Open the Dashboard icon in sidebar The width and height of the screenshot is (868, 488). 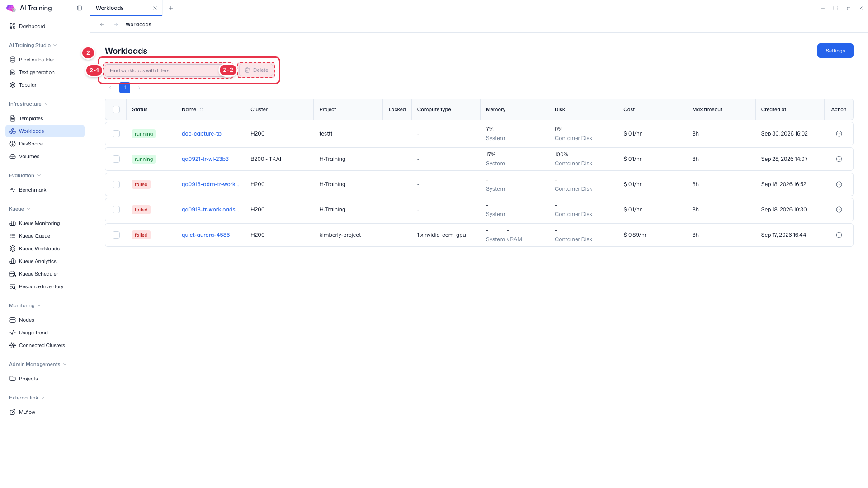(x=13, y=26)
